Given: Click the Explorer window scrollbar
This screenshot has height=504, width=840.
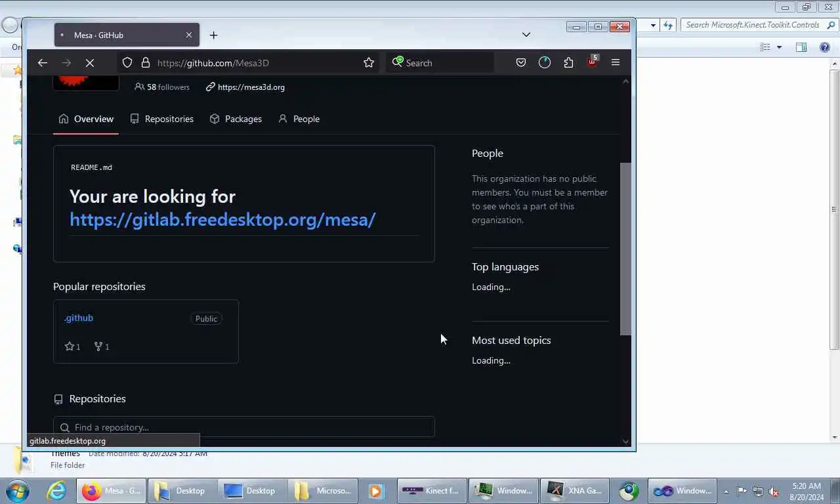Looking at the screenshot, I should 835,210.
